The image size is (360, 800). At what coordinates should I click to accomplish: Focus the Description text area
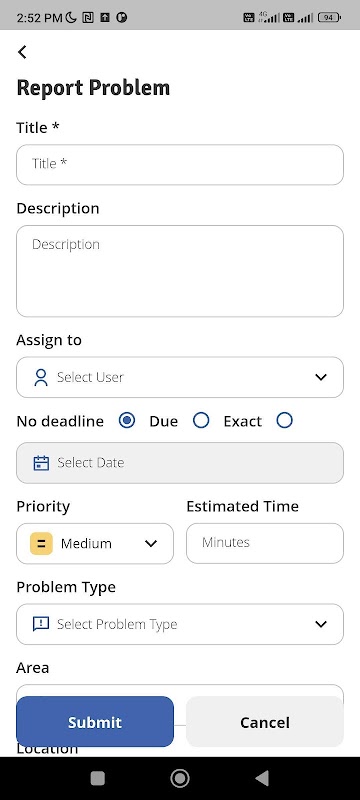[180, 271]
